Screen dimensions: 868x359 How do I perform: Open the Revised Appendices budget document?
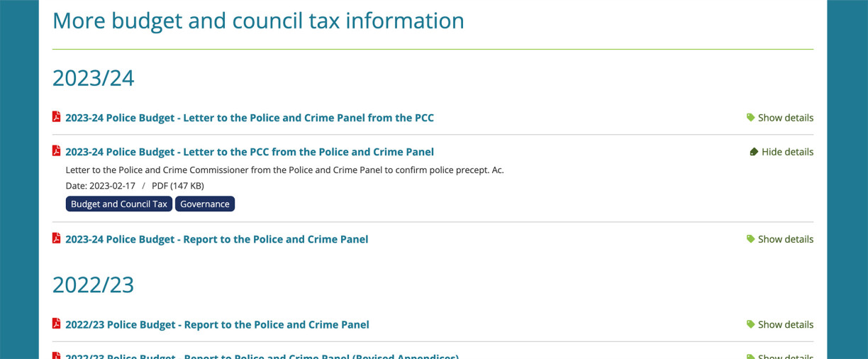tap(262, 356)
